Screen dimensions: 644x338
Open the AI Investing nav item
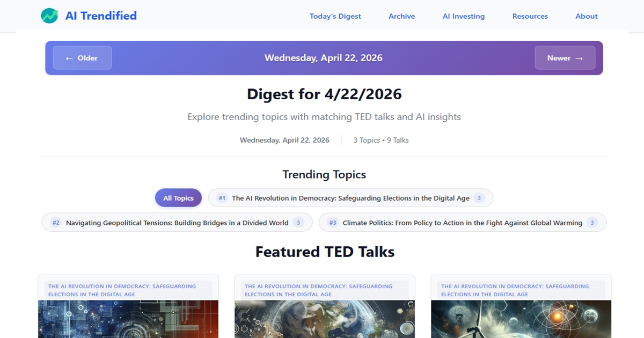(x=464, y=16)
